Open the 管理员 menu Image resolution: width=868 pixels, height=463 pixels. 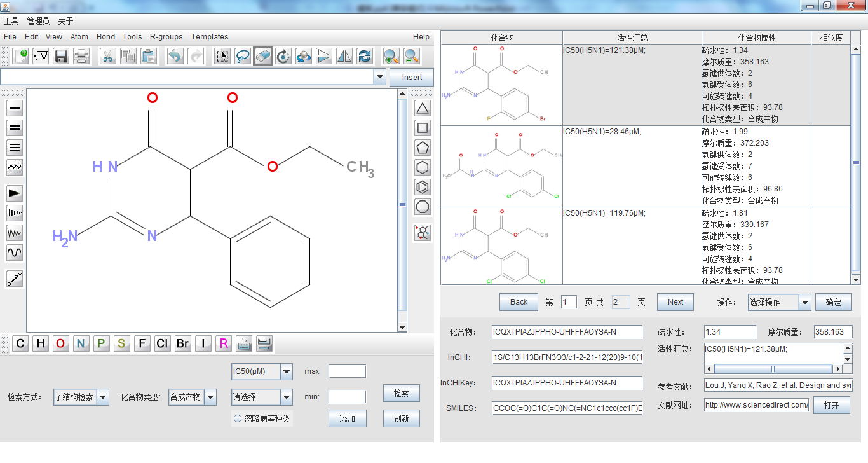[x=38, y=21]
